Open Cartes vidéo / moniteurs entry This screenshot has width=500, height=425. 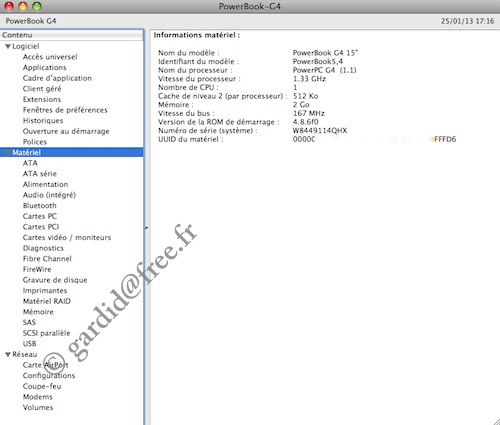point(67,238)
